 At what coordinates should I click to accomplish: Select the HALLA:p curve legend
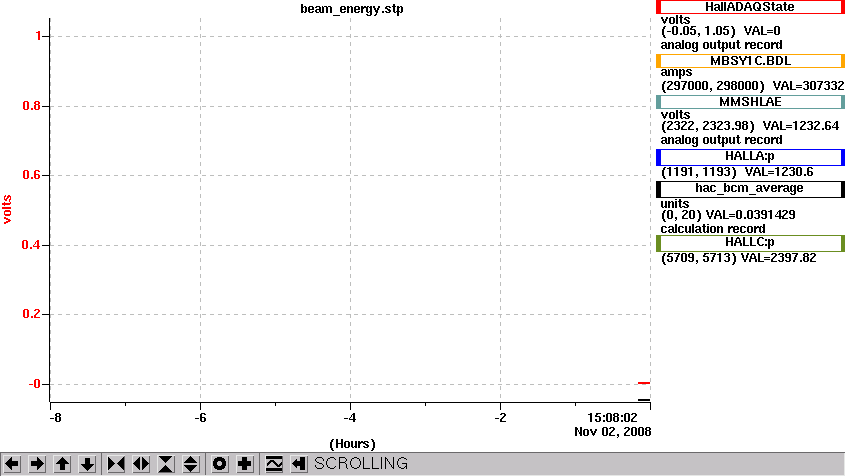coord(750,157)
